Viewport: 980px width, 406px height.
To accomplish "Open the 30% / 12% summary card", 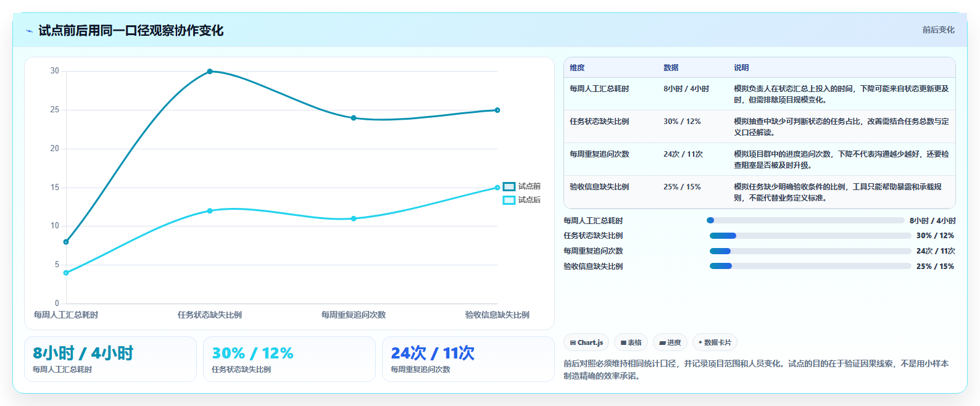I will point(289,359).
